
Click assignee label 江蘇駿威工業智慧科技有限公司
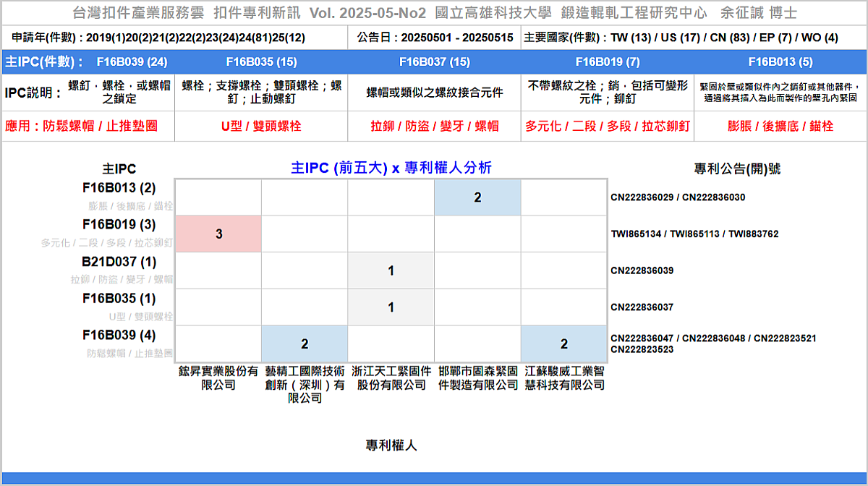tap(564, 378)
